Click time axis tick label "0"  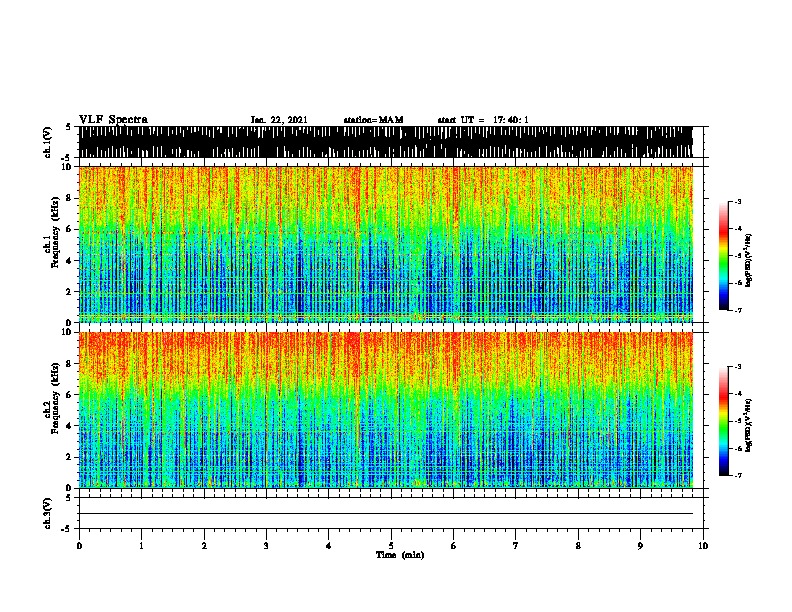(79, 546)
